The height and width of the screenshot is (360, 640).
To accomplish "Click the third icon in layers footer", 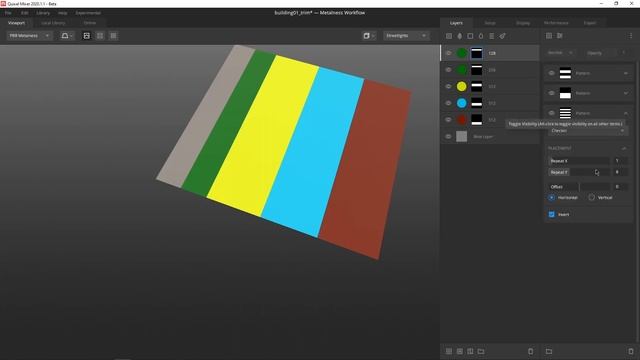I will click(470, 351).
